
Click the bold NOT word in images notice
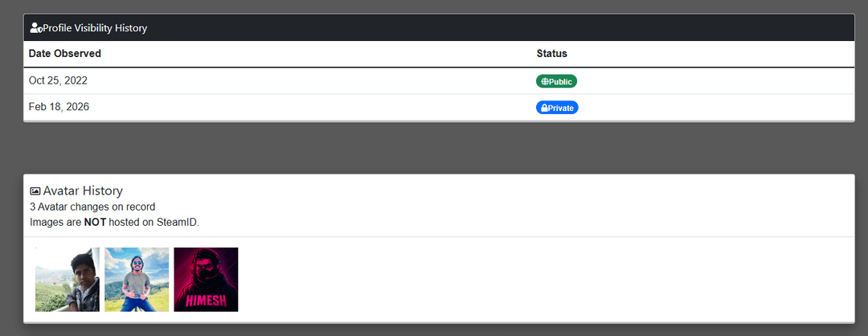pos(95,222)
